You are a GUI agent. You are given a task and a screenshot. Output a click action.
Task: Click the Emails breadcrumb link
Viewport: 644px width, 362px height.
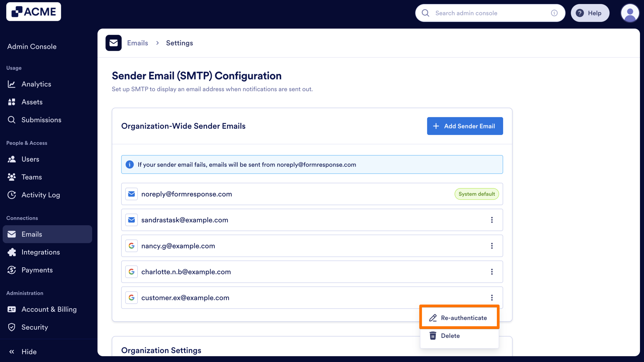pyautogui.click(x=138, y=43)
